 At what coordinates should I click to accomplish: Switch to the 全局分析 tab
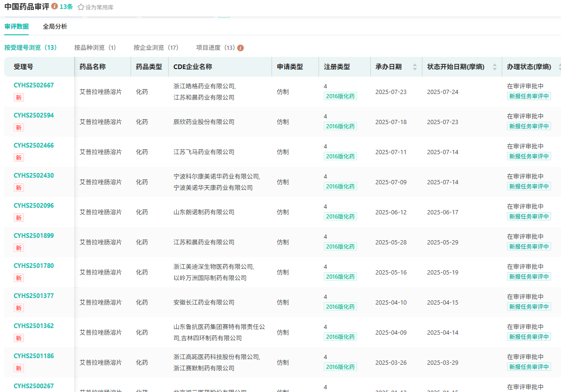click(x=55, y=27)
